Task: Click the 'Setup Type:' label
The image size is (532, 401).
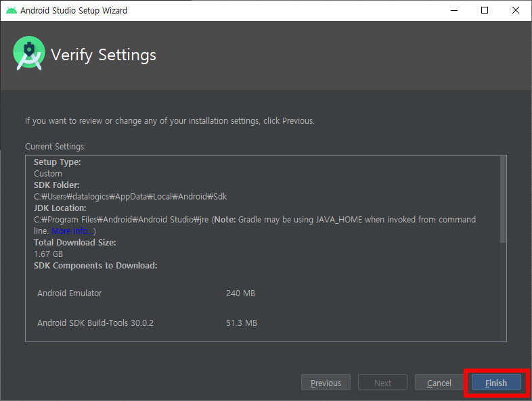Action: click(58, 162)
